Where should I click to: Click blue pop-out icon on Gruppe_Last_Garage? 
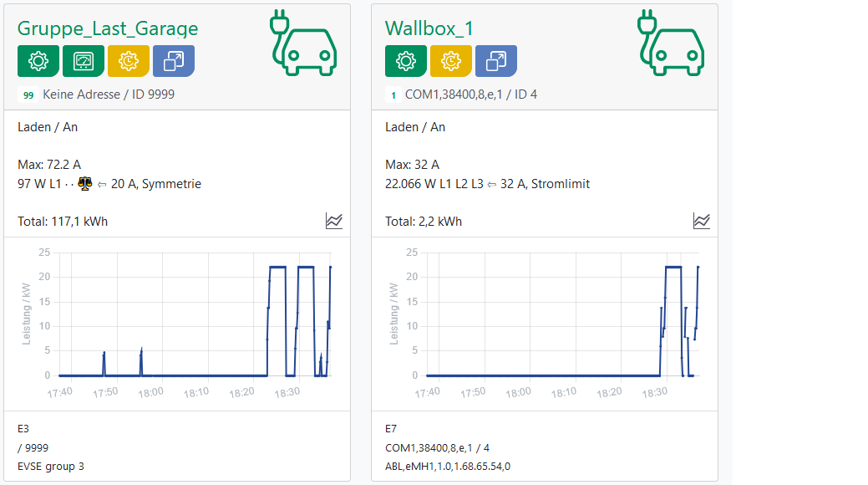coord(174,61)
